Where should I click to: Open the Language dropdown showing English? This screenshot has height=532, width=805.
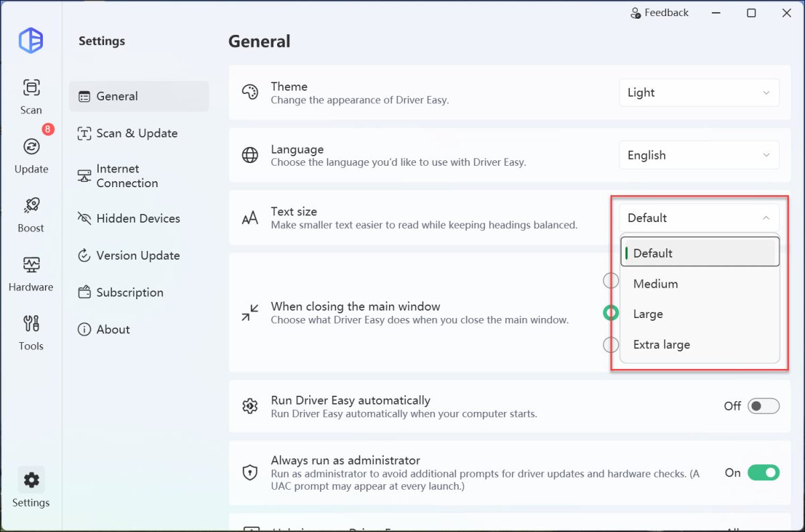tap(699, 155)
